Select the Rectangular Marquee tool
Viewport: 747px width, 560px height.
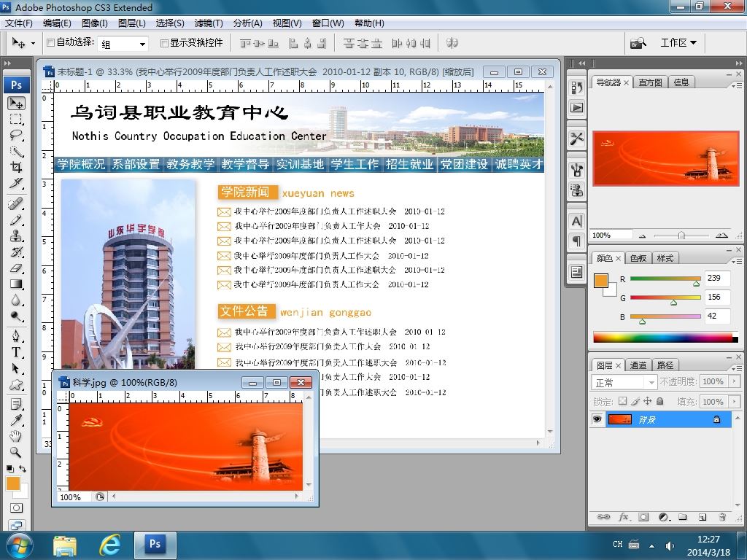point(16,119)
